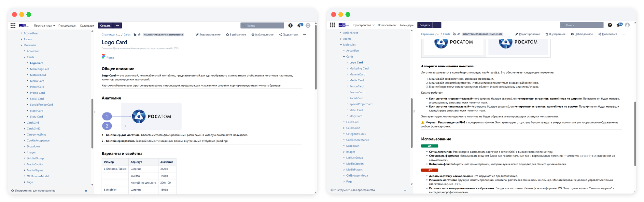
Task: Collapse the sidebar with the double-chevron in the left window
Action: tap(86, 191)
